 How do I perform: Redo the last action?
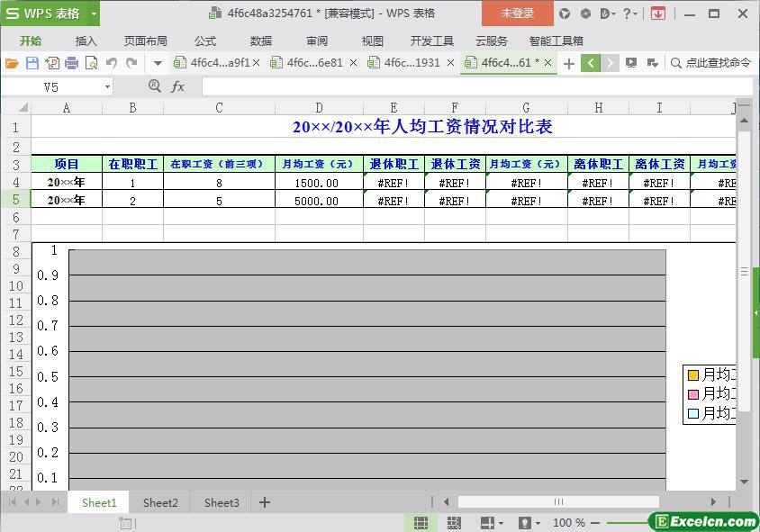click(131, 63)
